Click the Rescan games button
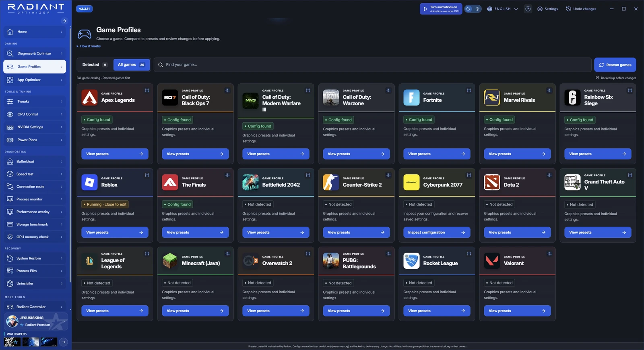The image size is (644, 350). click(x=615, y=65)
